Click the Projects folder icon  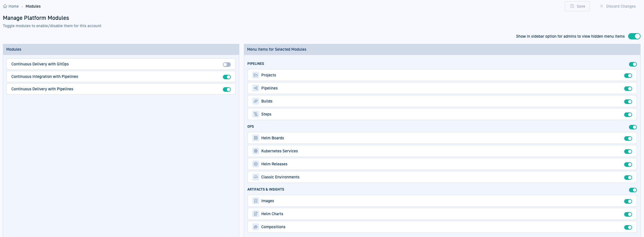click(x=256, y=75)
